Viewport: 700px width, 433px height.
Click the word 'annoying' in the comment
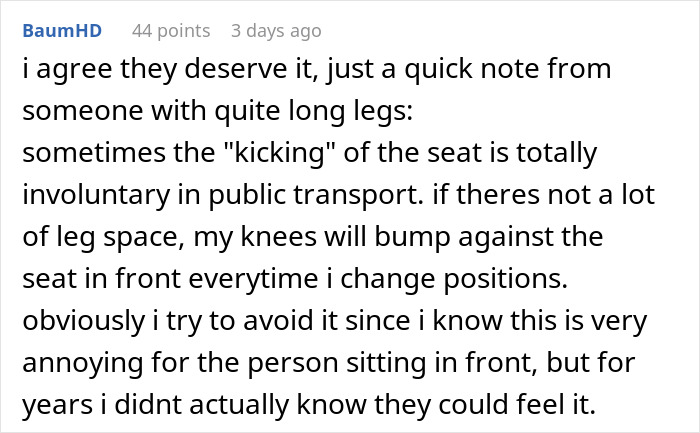click(x=83, y=362)
